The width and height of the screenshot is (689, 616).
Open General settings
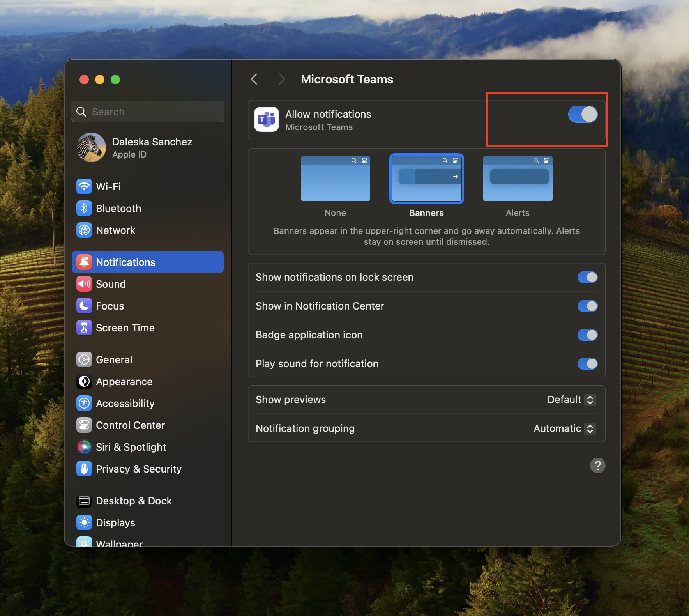pos(148,359)
